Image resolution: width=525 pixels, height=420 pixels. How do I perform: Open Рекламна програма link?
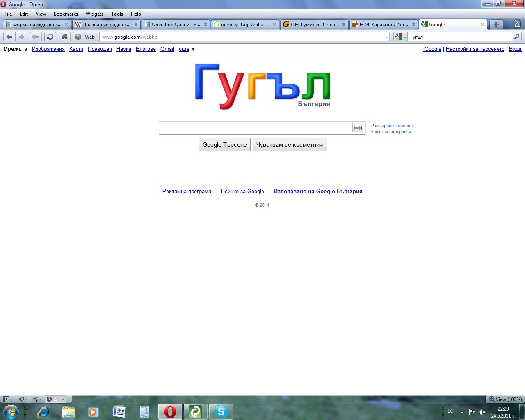pyautogui.click(x=187, y=192)
